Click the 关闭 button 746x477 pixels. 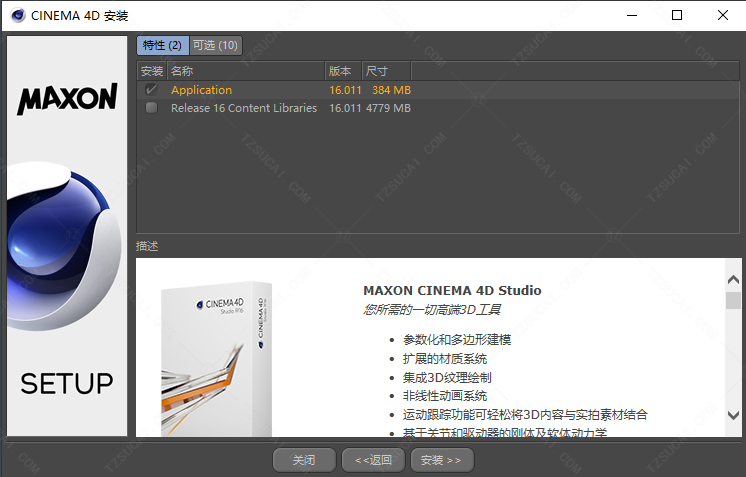pos(304,460)
